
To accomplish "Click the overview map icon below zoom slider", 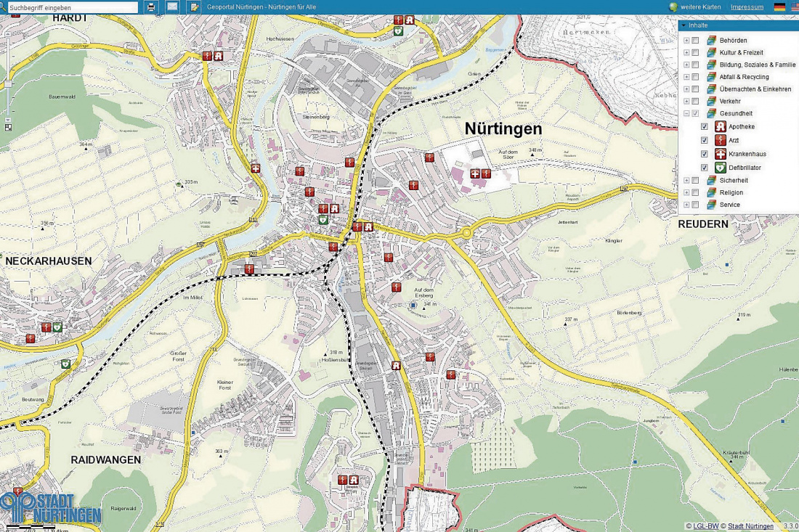I will [8, 127].
